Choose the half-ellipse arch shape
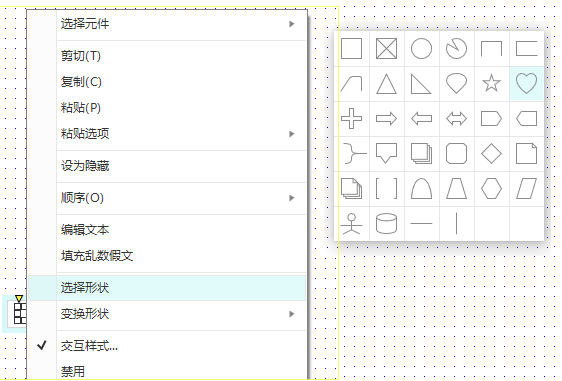This screenshot has height=381, width=562. tap(421, 189)
